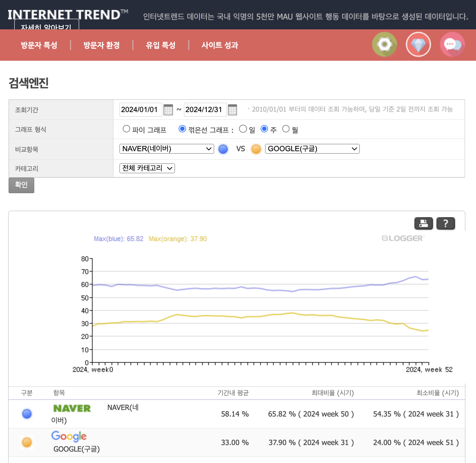Open chart help via the question mark icon
This screenshot has width=476, height=463.
[x=445, y=223]
